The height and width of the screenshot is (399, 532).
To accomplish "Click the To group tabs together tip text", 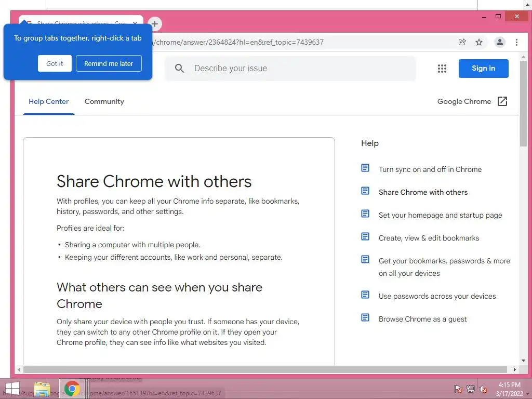I will [x=78, y=38].
